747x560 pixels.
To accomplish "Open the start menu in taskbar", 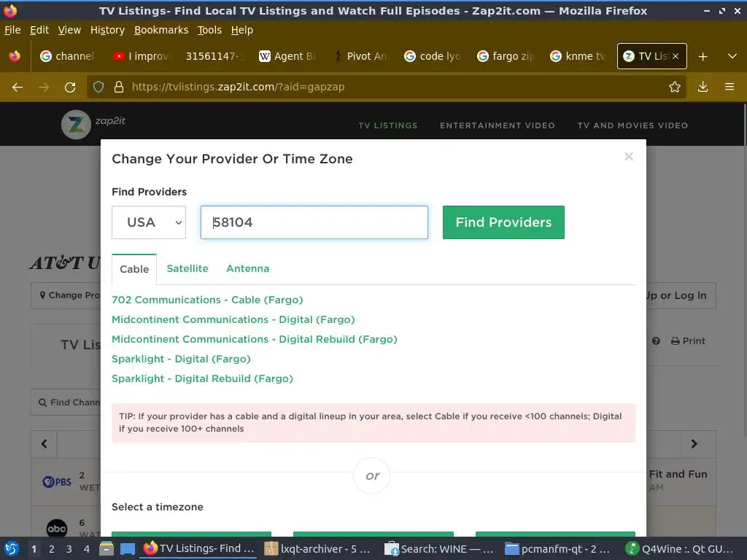I will [12, 549].
